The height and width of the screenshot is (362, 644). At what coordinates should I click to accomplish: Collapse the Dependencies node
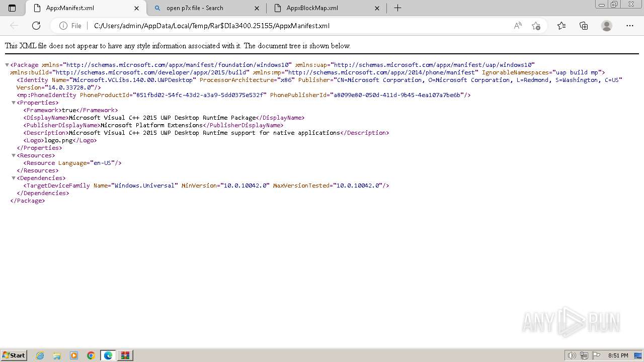pyautogui.click(x=14, y=178)
